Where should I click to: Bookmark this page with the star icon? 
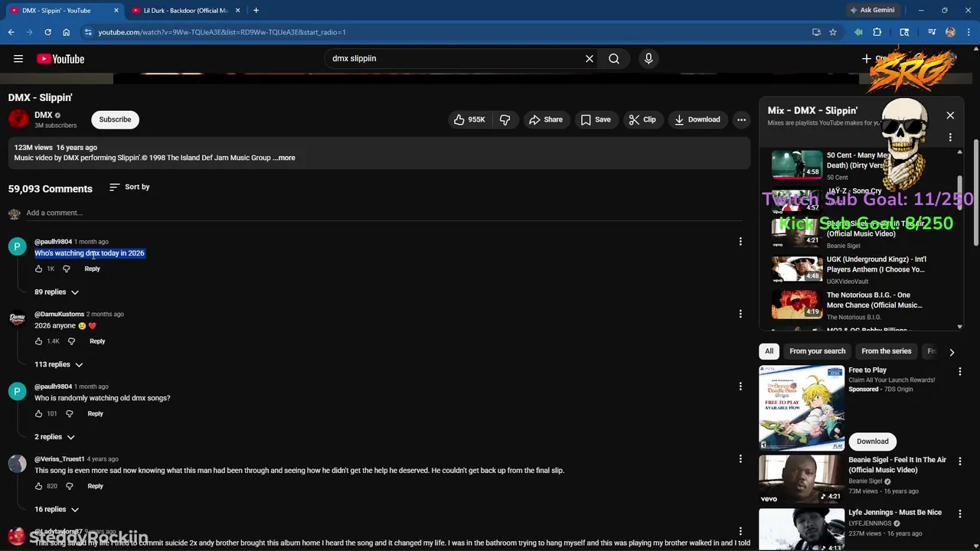pyautogui.click(x=833, y=32)
